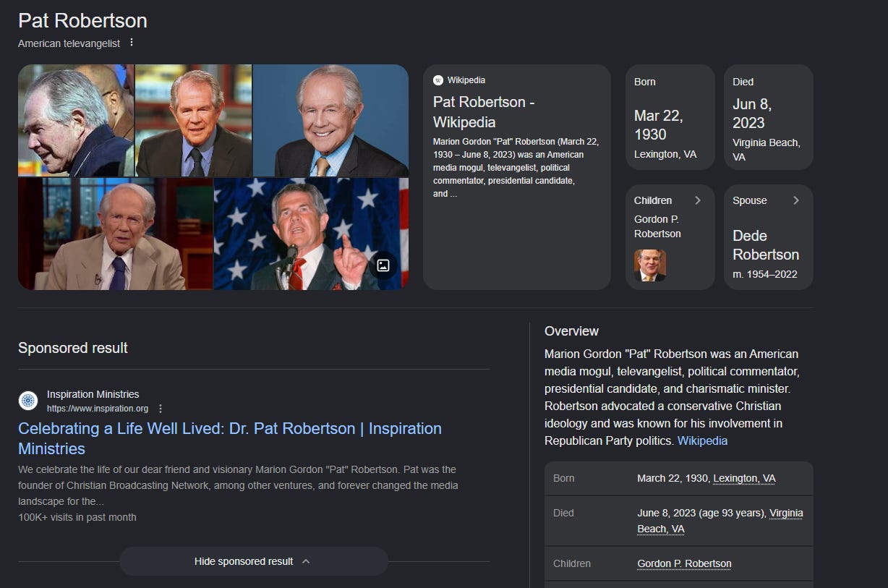The height and width of the screenshot is (588, 888).
Task: Click the chevron on Hide sponsored result
Action: [305, 561]
